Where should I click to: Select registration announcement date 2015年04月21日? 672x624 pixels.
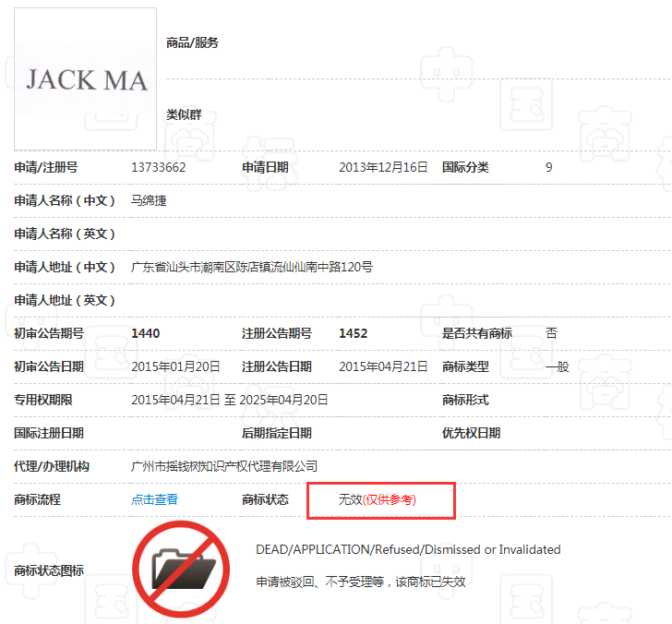coord(383,366)
